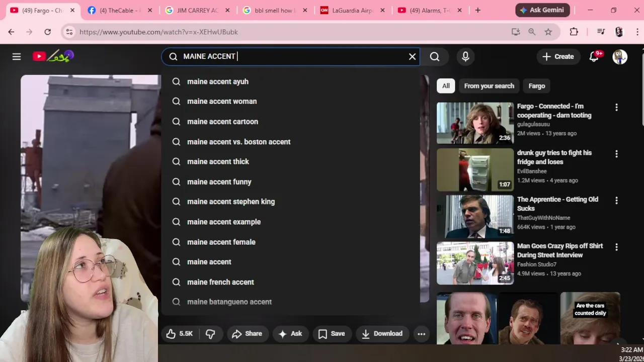Close the Fargo YouTube tab
The height and width of the screenshot is (362, 644).
click(x=72, y=10)
